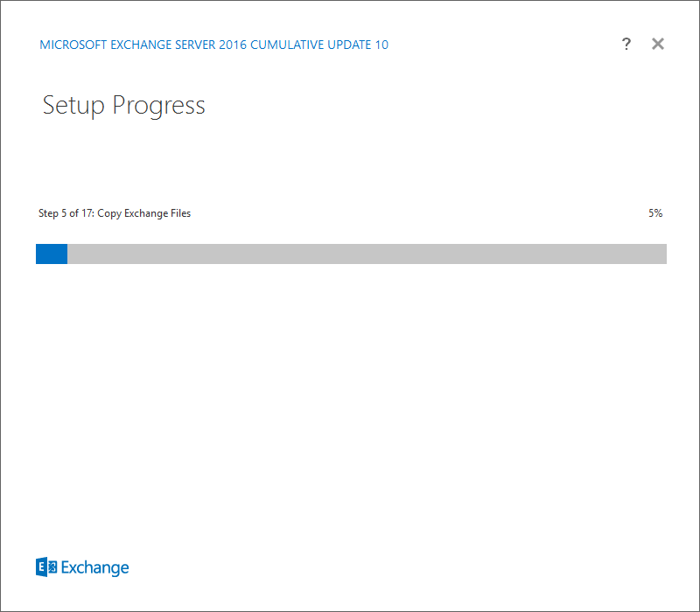The image size is (700, 612).
Task: Click the 'Copy Exchange Files' step description
Action: pyautogui.click(x=144, y=213)
